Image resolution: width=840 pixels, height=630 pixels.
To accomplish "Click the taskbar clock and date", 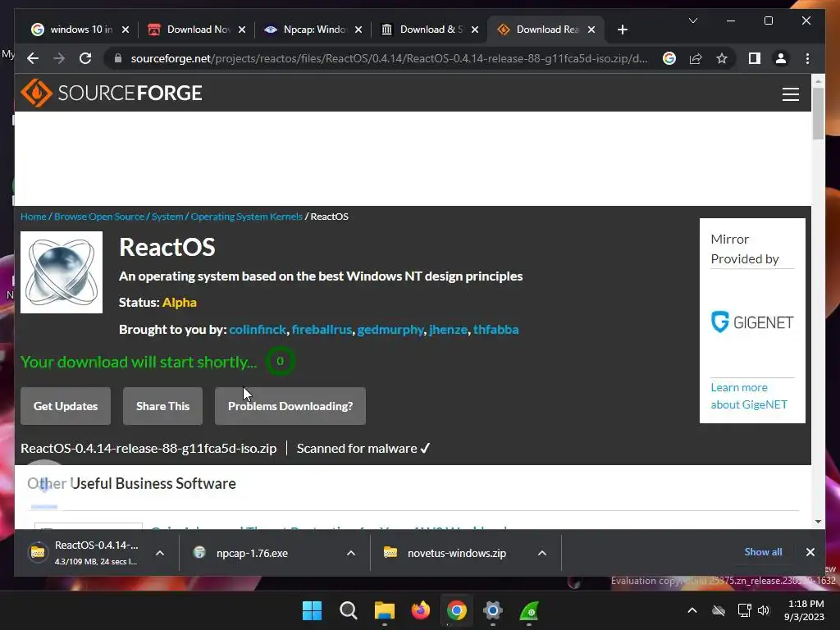I will tap(804, 610).
